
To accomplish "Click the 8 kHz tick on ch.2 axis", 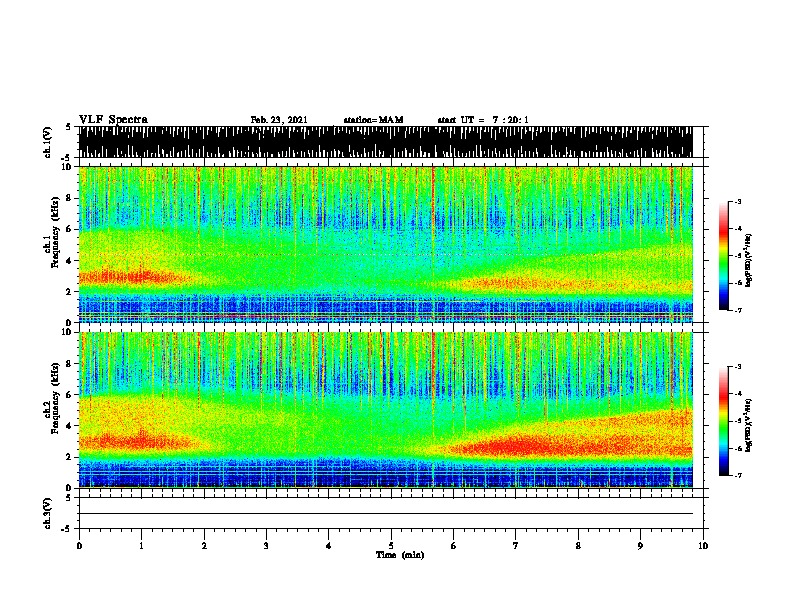I will click(69, 364).
